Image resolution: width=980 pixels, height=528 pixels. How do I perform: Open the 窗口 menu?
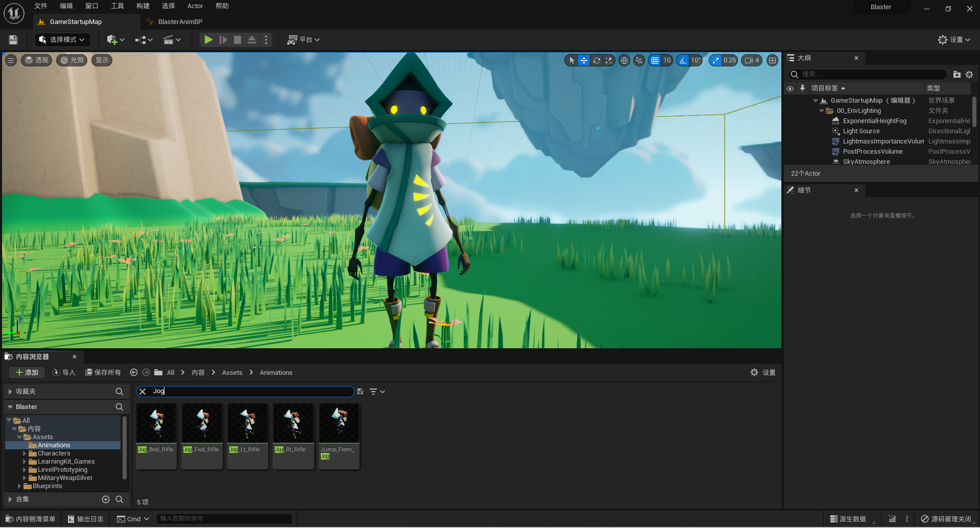pyautogui.click(x=92, y=6)
